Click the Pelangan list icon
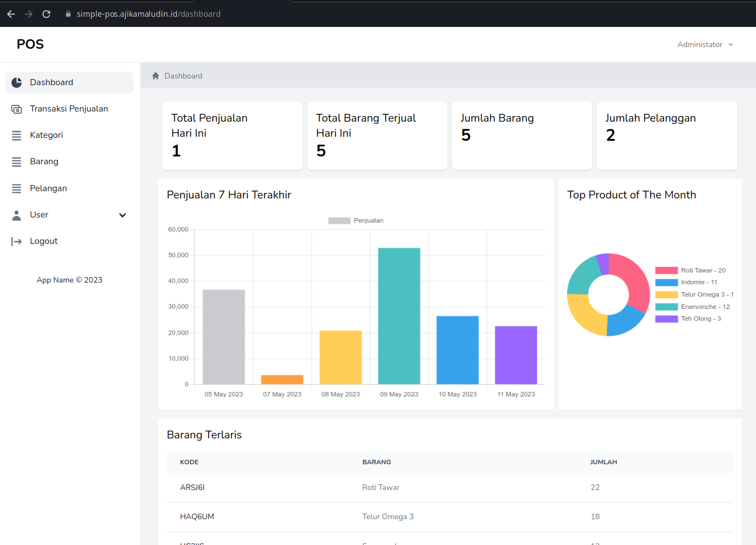This screenshot has height=545, width=756. pyautogui.click(x=17, y=188)
